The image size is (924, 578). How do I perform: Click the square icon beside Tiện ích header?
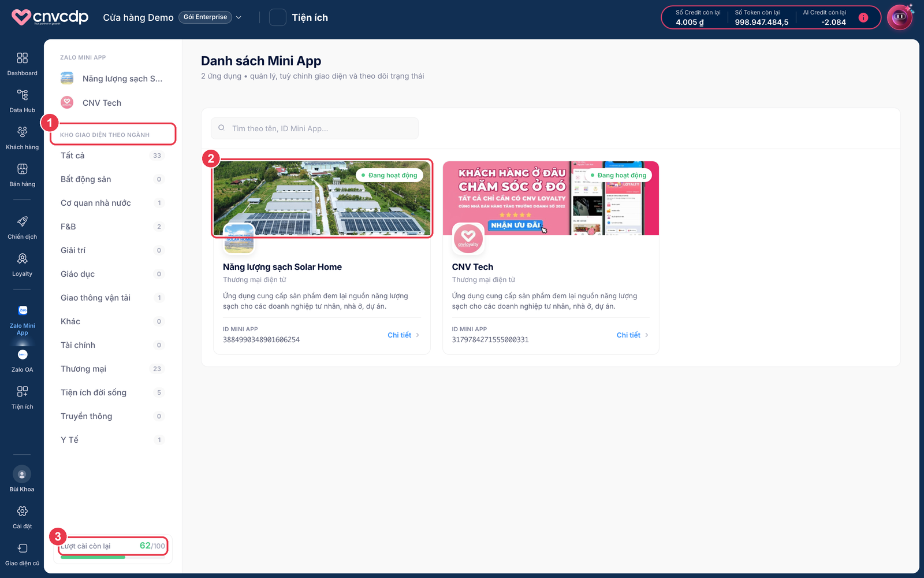[x=278, y=17]
